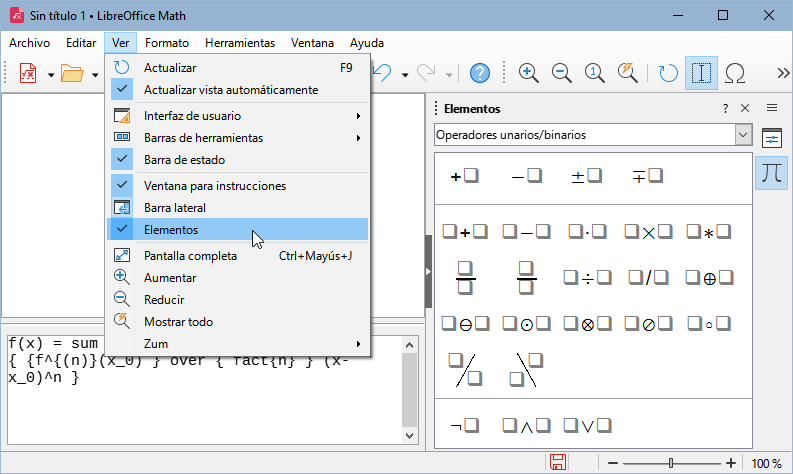Click status bar zoom minus button
Screen dimensions: 793x474
point(612,463)
